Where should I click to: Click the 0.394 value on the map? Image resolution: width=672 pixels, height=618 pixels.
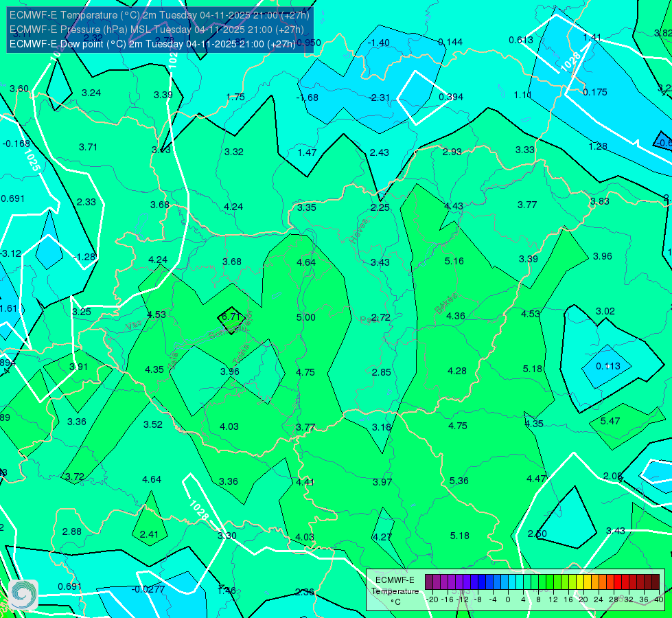point(451,97)
